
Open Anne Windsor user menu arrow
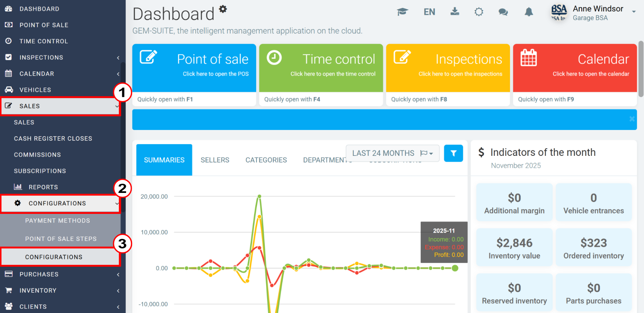(x=633, y=11)
